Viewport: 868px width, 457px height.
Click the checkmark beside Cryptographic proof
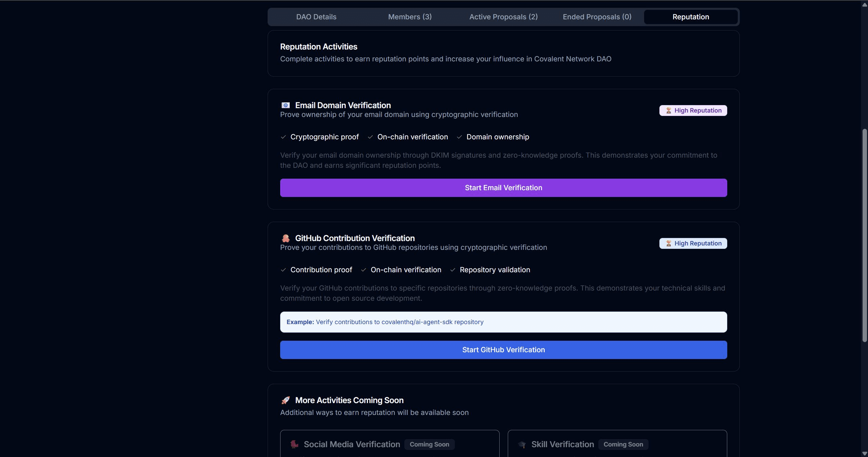tap(284, 137)
